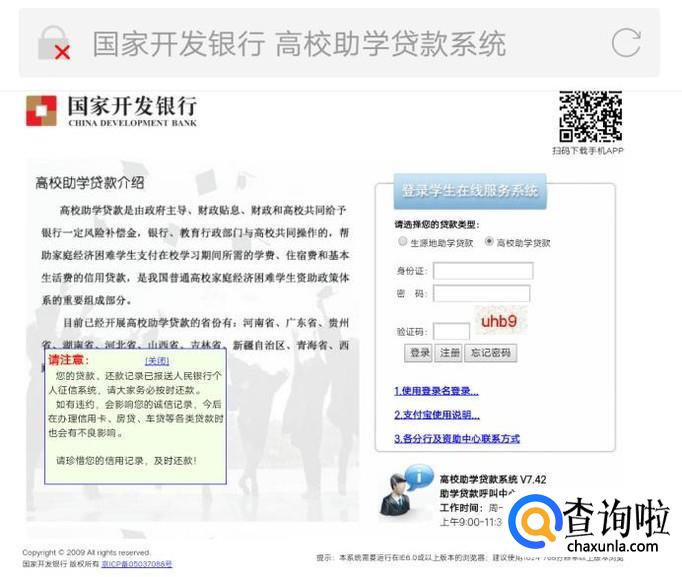
Task: Focus the 身份证 input field
Action: (x=483, y=271)
